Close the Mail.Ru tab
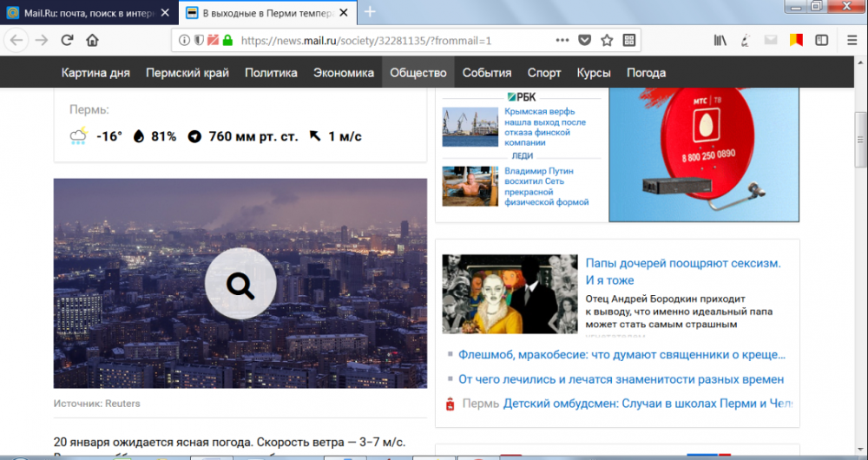This screenshot has height=460, width=868. [x=165, y=13]
